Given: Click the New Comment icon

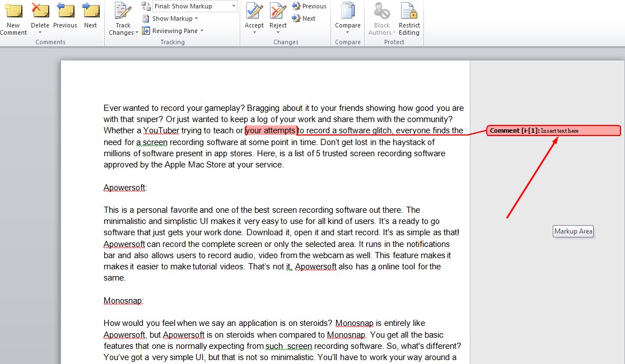Looking at the screenshot, I should click(x=13, y=11).
